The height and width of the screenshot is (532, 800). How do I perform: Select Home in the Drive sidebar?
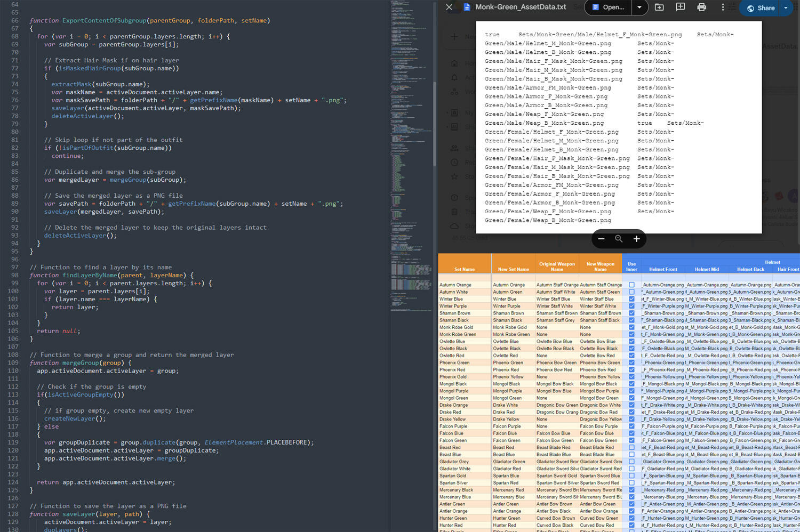(x=454, y=65)
